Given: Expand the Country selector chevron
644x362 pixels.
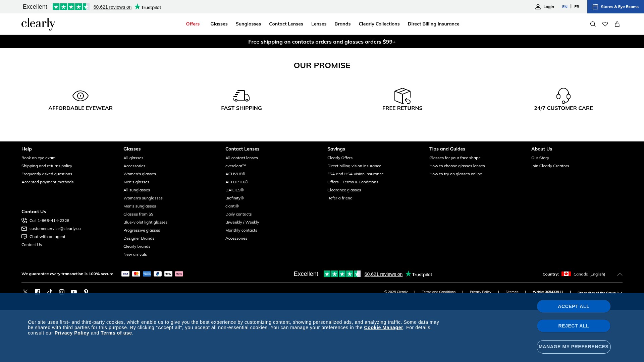Looking at the screenshot, I should tap(620, 274).
